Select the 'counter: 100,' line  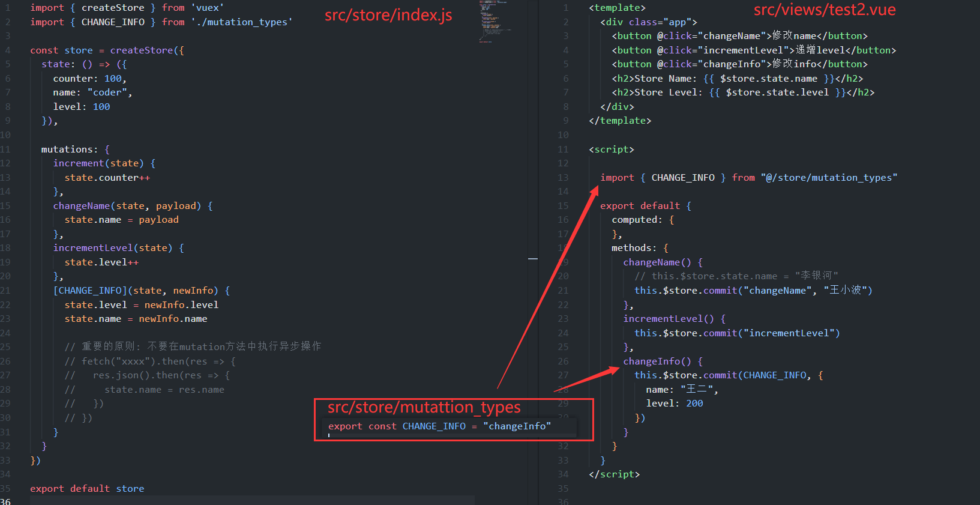tap(90, 79)
